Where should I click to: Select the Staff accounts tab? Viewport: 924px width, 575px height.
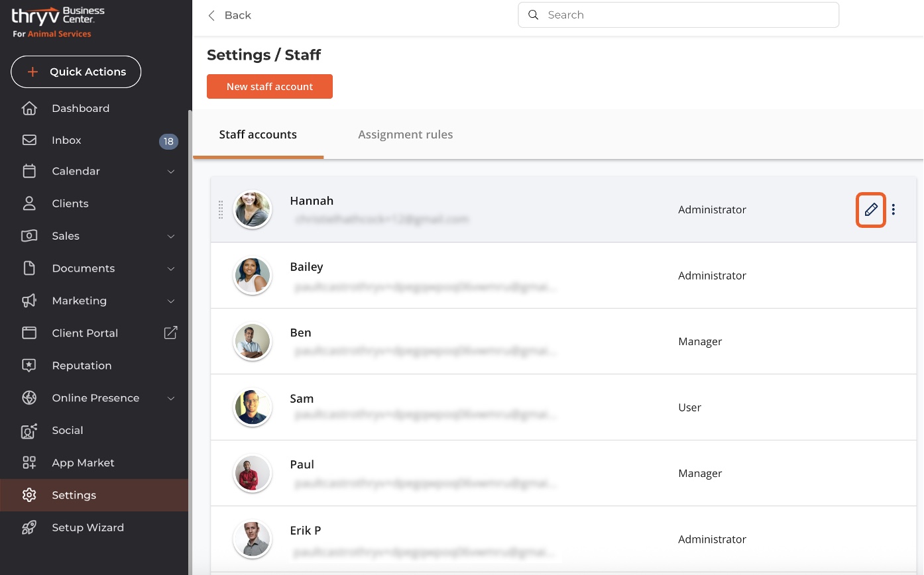258,134
